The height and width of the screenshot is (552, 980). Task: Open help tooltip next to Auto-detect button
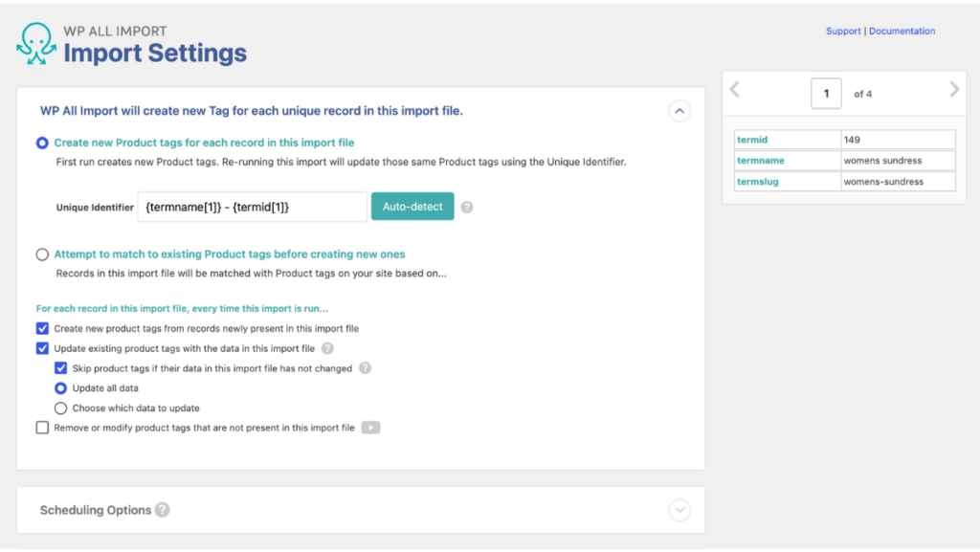point(467,208)
